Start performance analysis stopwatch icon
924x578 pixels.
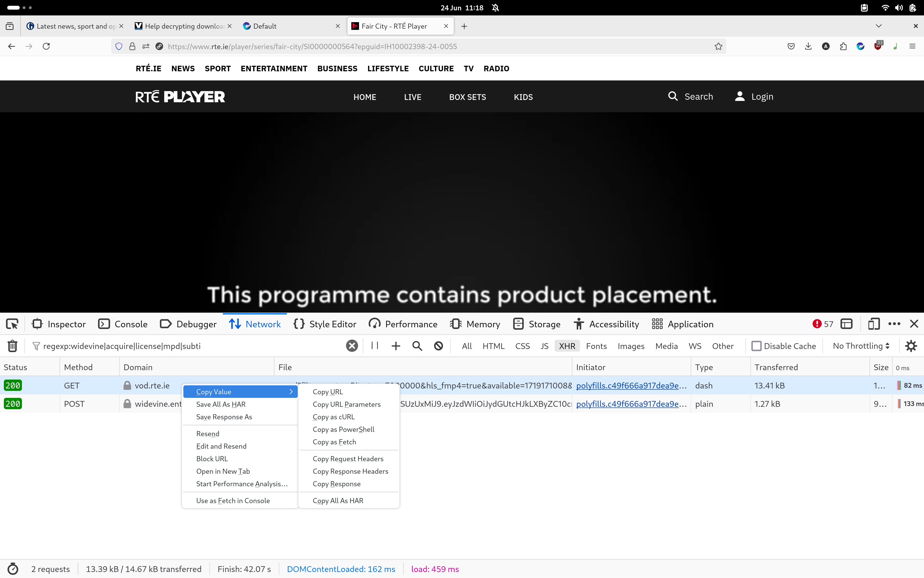13,569
